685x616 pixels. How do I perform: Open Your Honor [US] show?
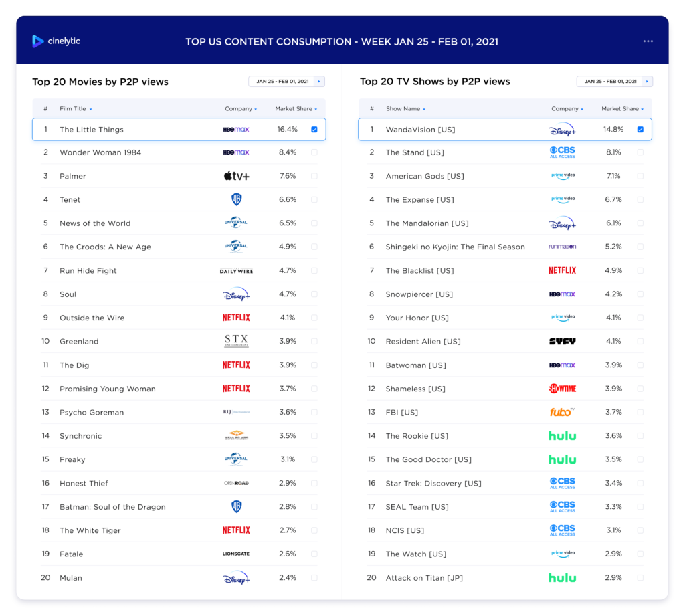pos(417,318)
